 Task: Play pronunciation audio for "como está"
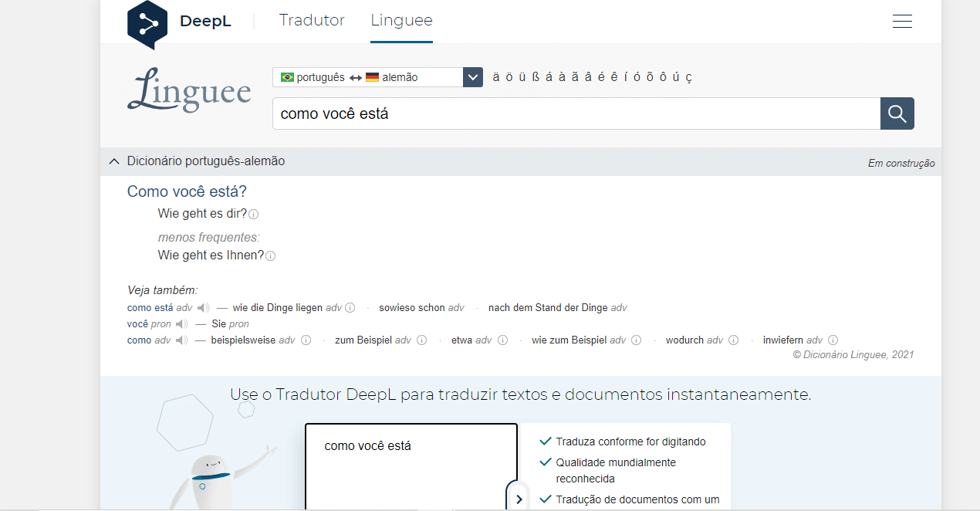201,307
